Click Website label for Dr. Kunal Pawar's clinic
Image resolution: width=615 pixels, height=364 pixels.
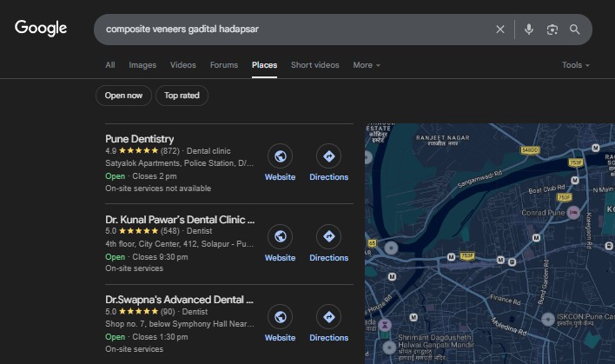[280, 258]
